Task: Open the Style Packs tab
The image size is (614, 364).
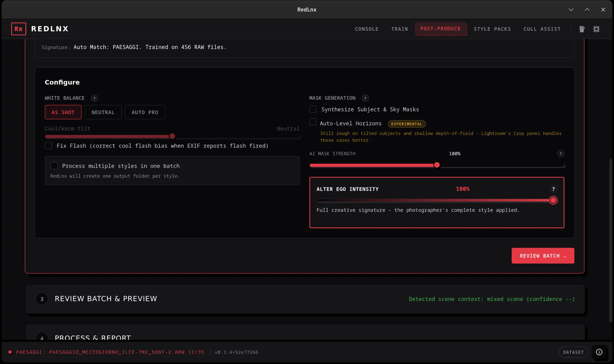Action: [492, 29]
